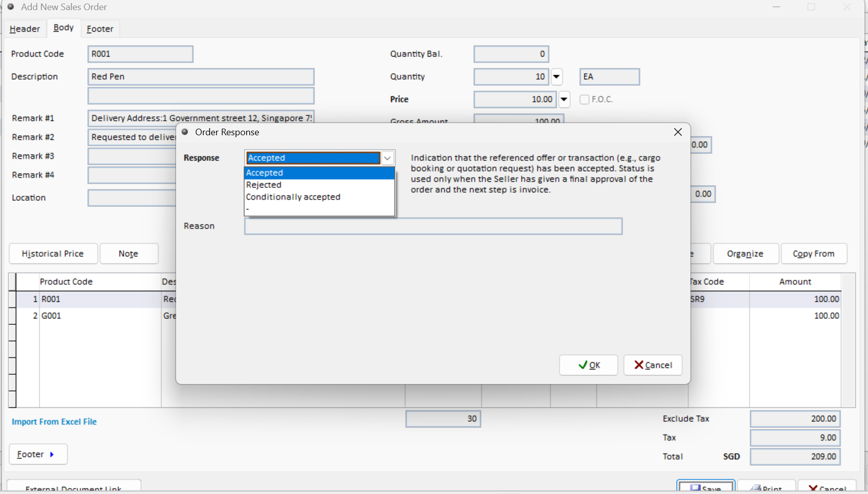Click the Save button
The height and width of the screenshot is (494, 868).
pyautogui.click(x=706, y=486)
